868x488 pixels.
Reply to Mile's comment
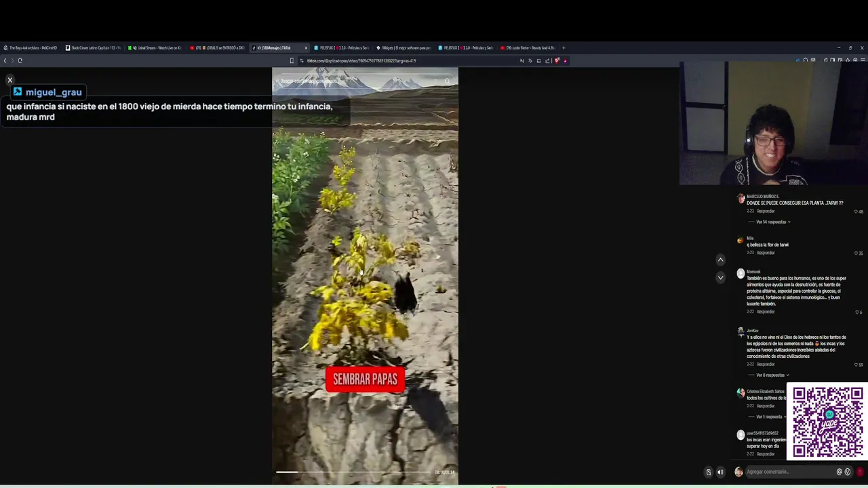766,253
